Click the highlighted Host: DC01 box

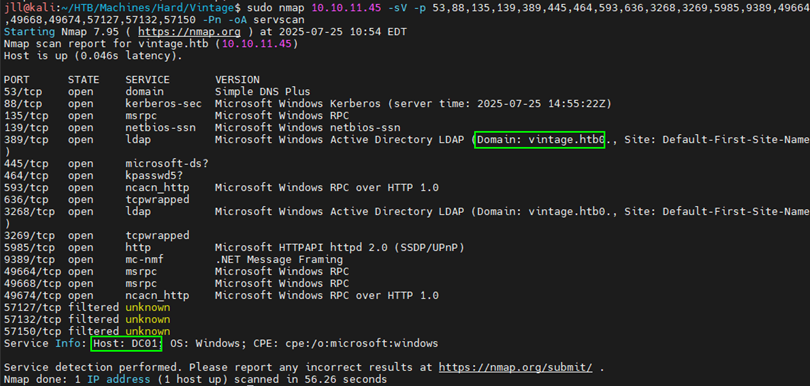click(127, 344)
